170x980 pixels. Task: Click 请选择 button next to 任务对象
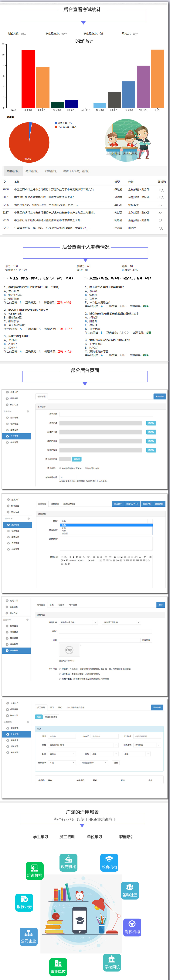151,423
